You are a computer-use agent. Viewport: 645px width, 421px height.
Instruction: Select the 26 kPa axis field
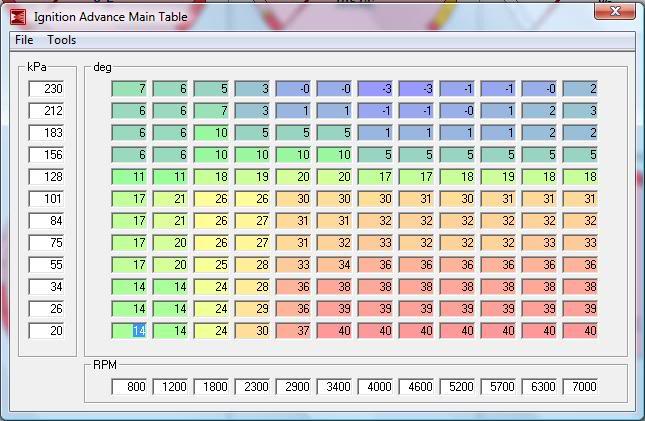[x=46, y=309]
